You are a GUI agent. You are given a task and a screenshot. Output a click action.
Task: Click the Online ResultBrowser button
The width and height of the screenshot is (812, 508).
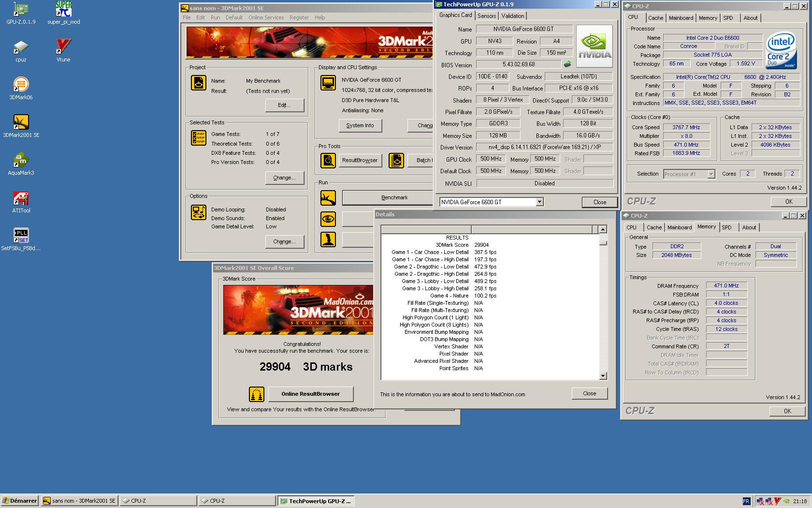311,394
